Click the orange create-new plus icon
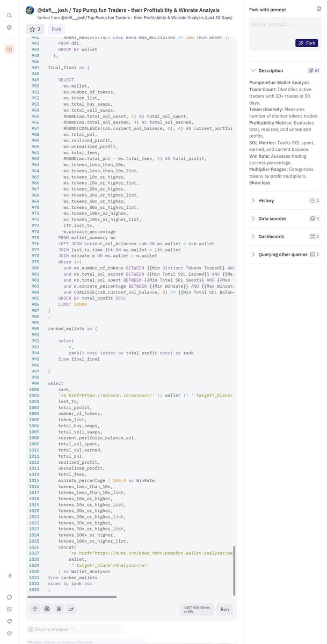 coord(9,49)
